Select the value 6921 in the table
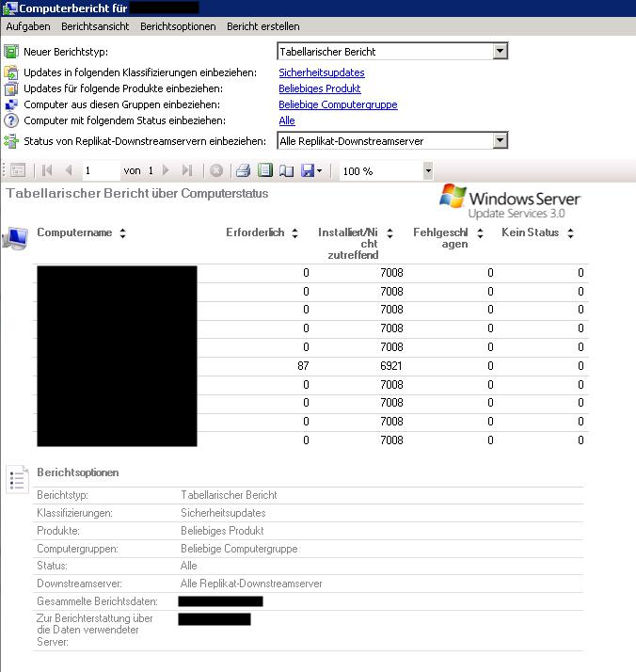This screenshot has width=636, height=672. pos(391,365)
